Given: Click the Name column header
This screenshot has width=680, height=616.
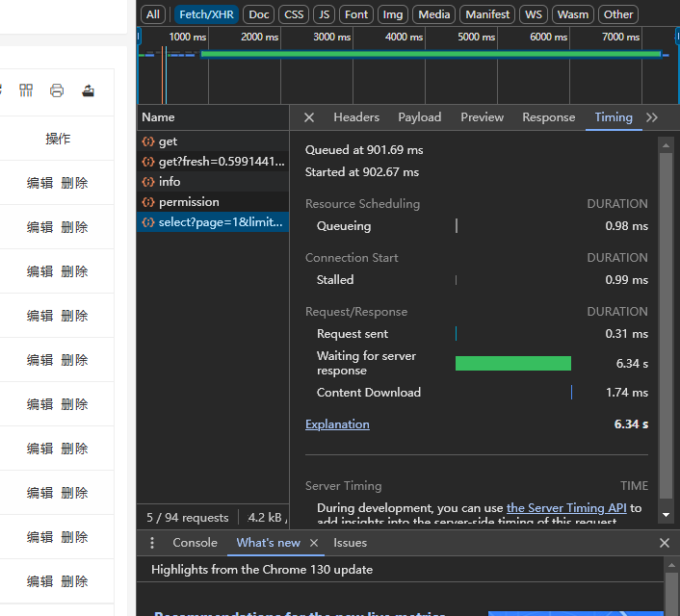Looking at the screenshot, I should coord(213,117).
